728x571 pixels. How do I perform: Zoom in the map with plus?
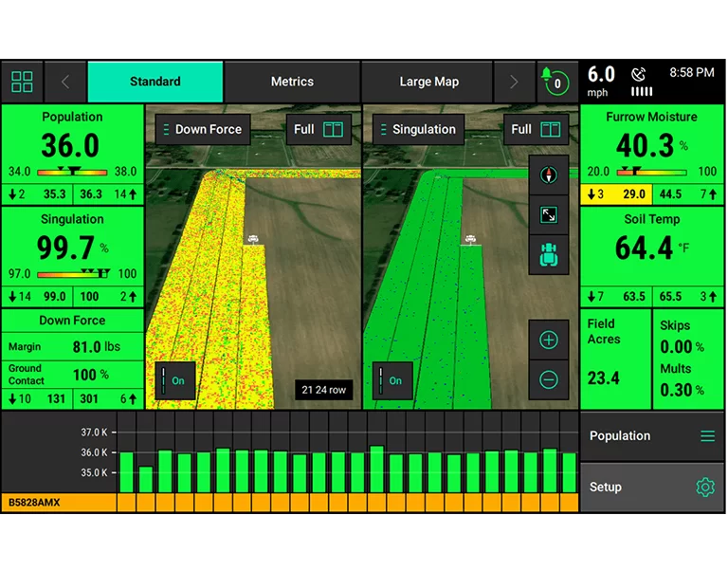548,340
